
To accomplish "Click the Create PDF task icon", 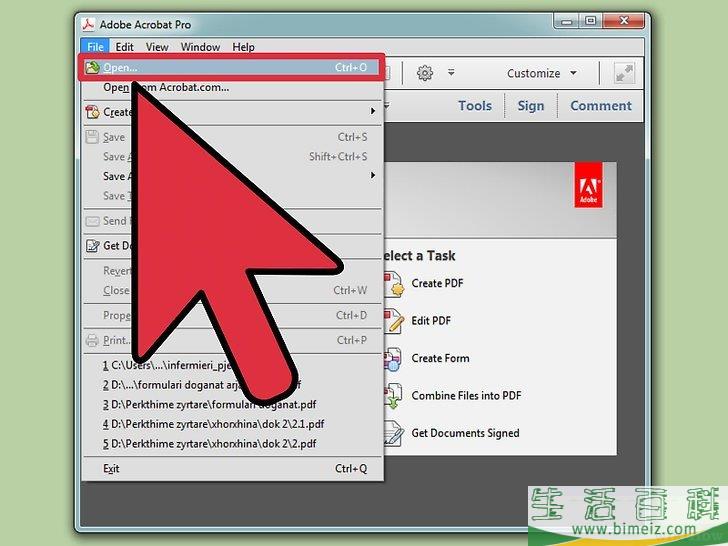I will 393,284.
